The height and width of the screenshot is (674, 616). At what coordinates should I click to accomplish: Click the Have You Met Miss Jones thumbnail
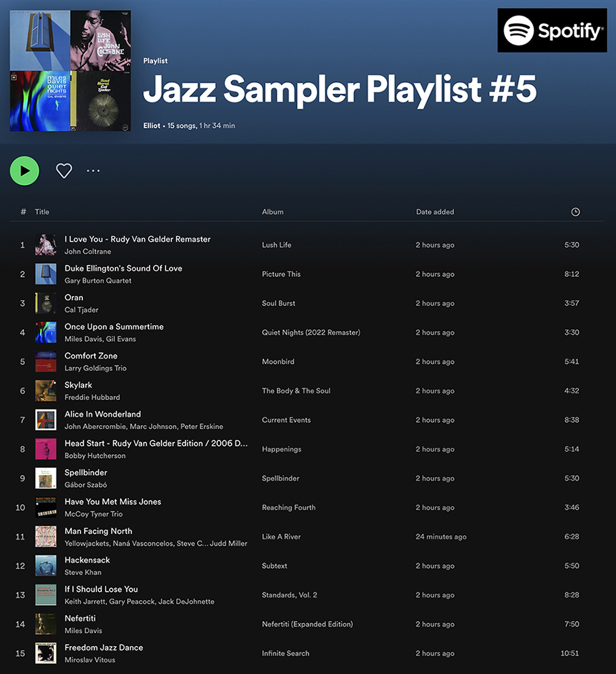pyautogui.click(x=45, y=507)
